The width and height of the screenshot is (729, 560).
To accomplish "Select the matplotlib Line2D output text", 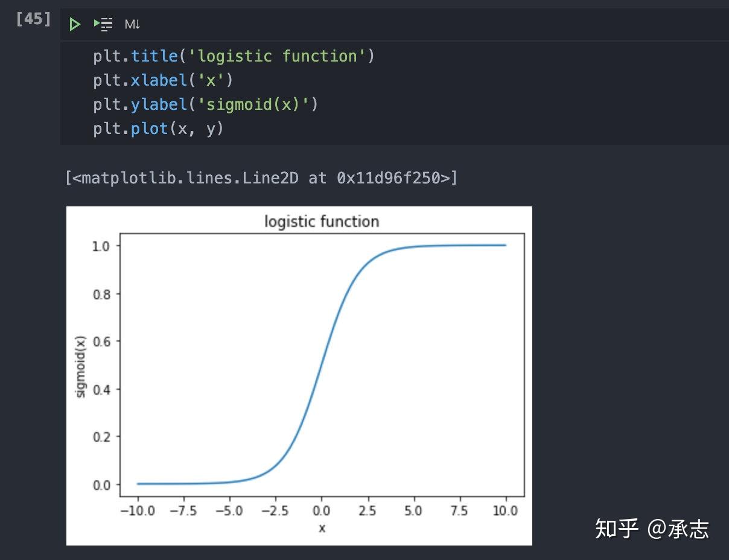I will coord(261,177).
